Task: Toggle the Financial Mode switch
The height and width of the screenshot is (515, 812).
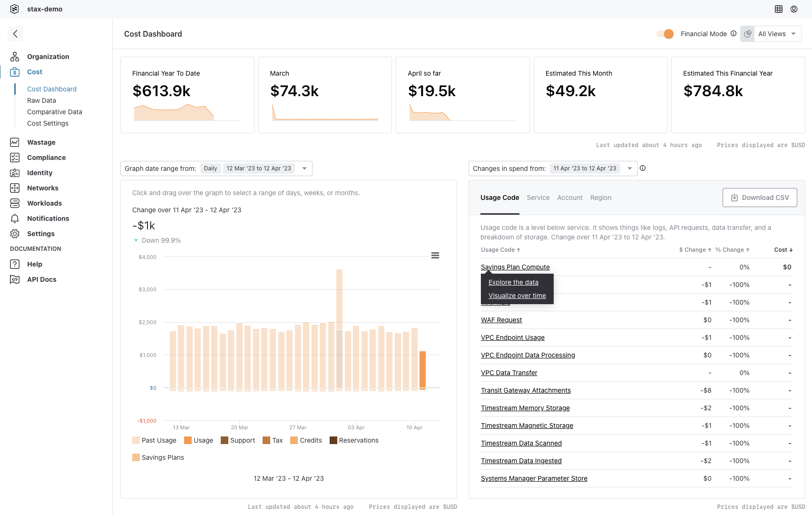Action: pos(665,34)
